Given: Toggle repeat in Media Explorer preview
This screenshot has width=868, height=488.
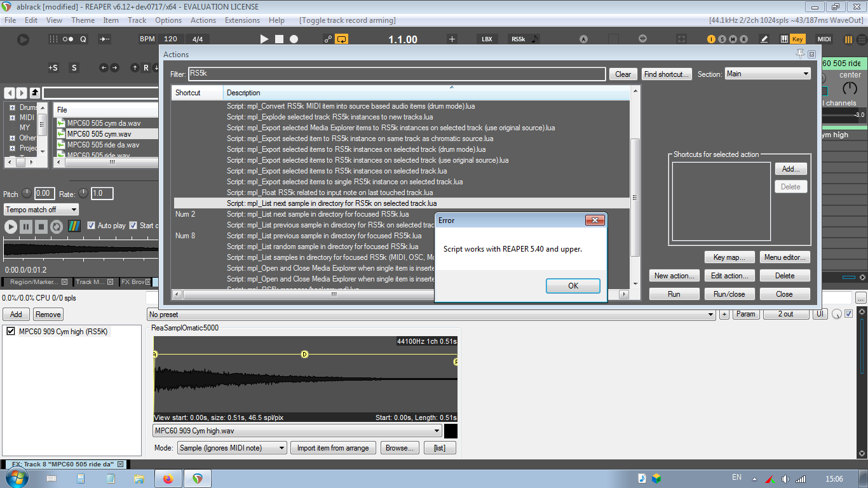Looking at the screenshot, I should [x=57, y=226].
